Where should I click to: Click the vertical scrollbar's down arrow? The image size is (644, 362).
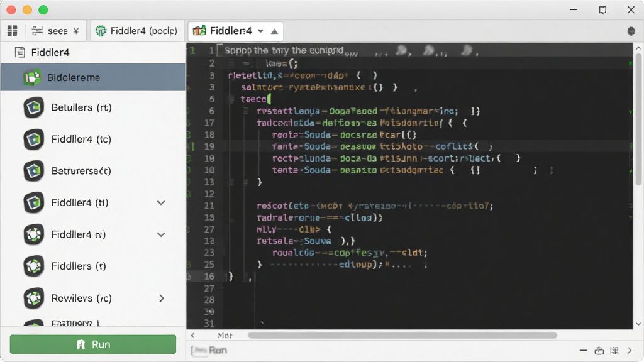click(x=638, y=324)
